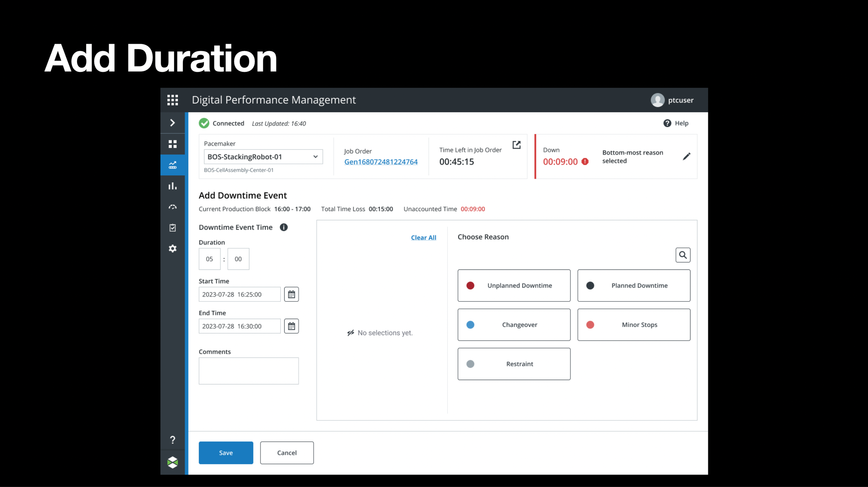This screenshot has width=868, height=487.
Task: Edit the Down reason with pencil icon
Action: click(686, 156)
